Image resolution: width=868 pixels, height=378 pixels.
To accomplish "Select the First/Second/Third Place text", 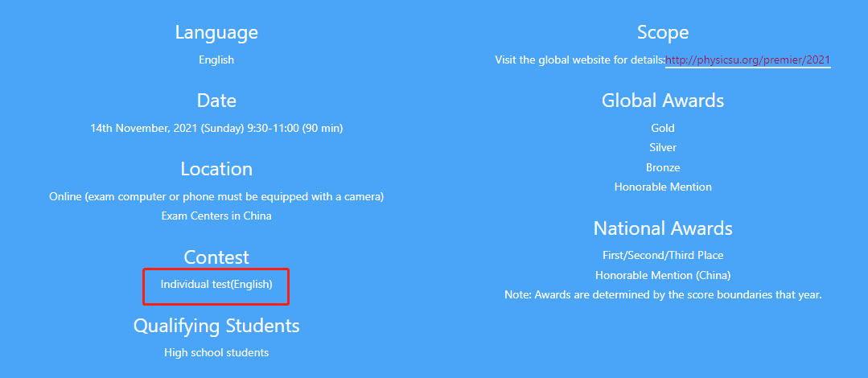I will [x=663, y=256].
